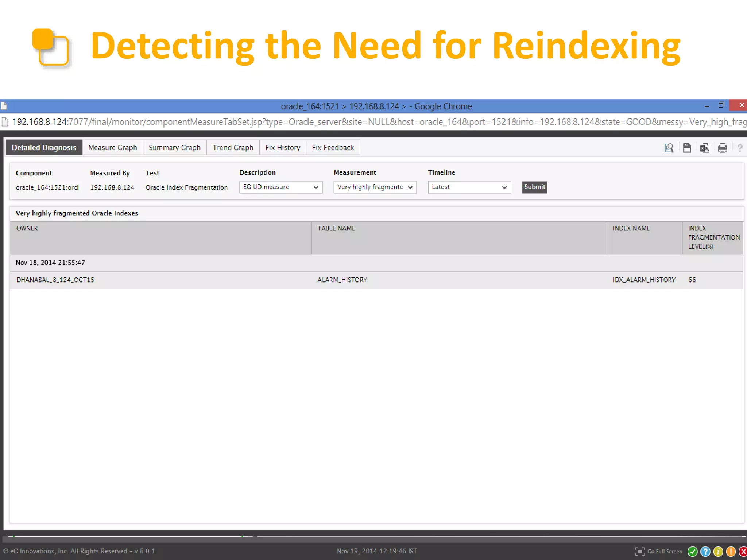Click the green checkmark status icon
The width and height of the screenshot is (747, 560).
(x=692, y=552)
